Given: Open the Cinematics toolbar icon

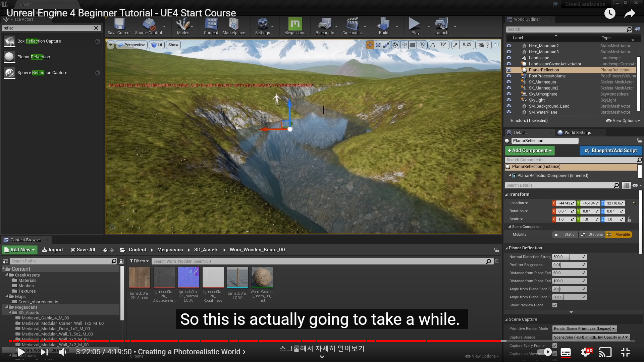Looking at the screenshot, I should 352,25.
